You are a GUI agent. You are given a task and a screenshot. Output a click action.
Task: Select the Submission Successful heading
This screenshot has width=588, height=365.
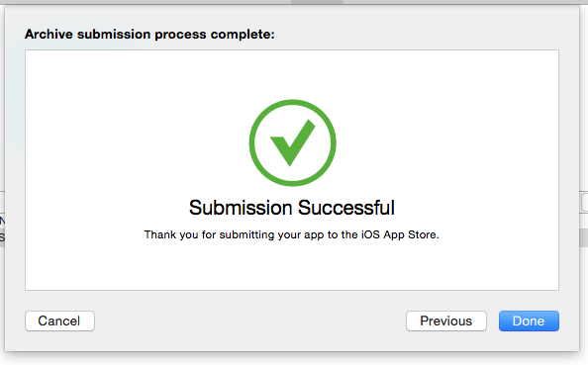click(x=292, y=208)
